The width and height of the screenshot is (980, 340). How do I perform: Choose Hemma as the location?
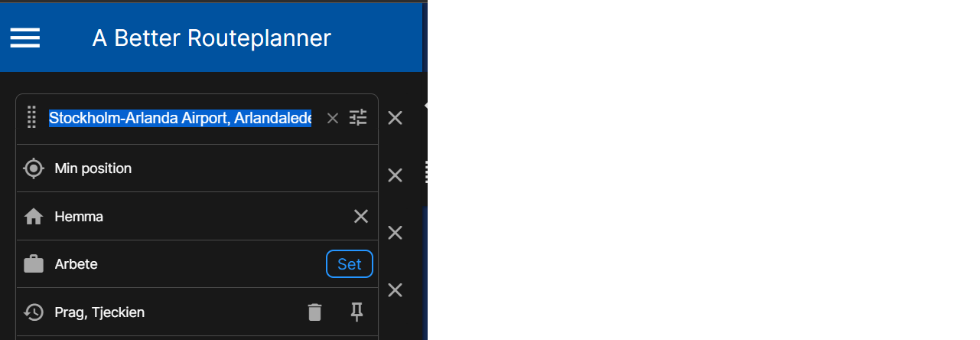point(79,217)
